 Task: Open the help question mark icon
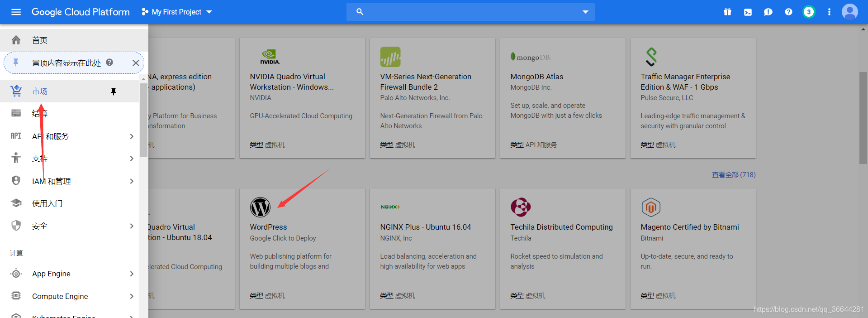pyautogui.click(x=788, y=12)
